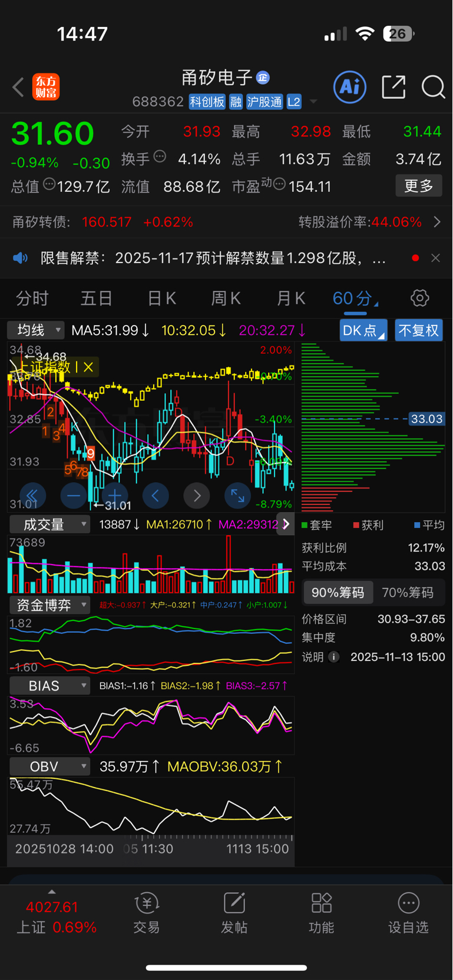Open the 60分 period dropdown tab

coord(355,298)
